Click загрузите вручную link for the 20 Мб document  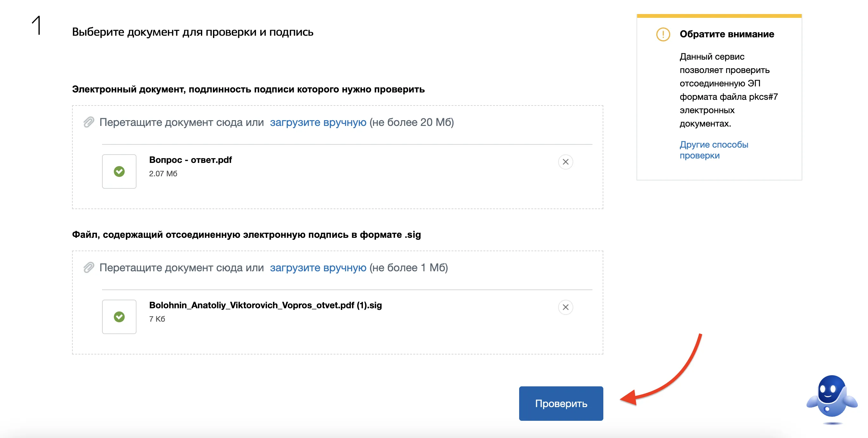tap(318, 122)
